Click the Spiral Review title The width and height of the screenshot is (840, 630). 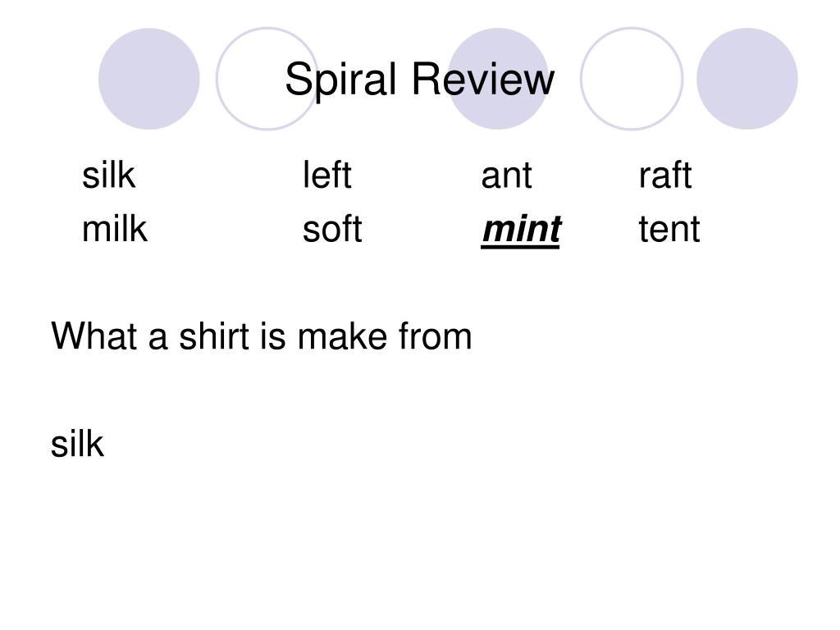[x=419, y=80]
